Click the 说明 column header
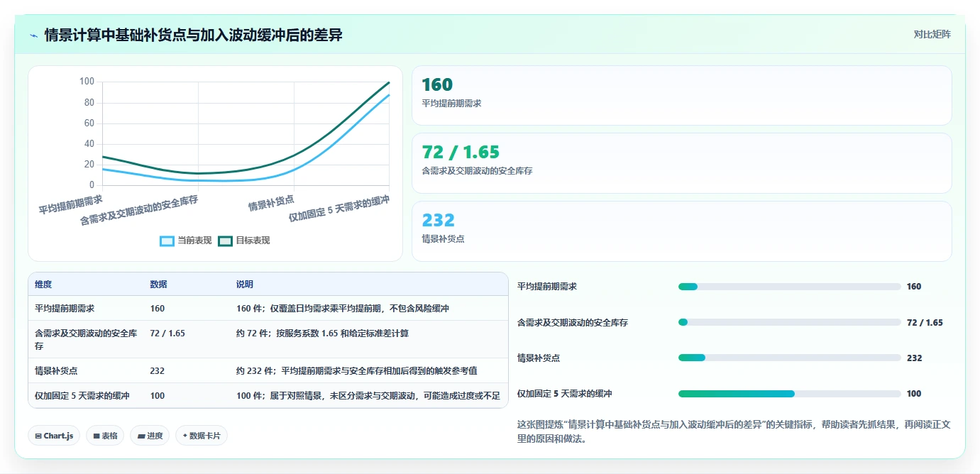The image size is (980, 474). click(245, 285)
